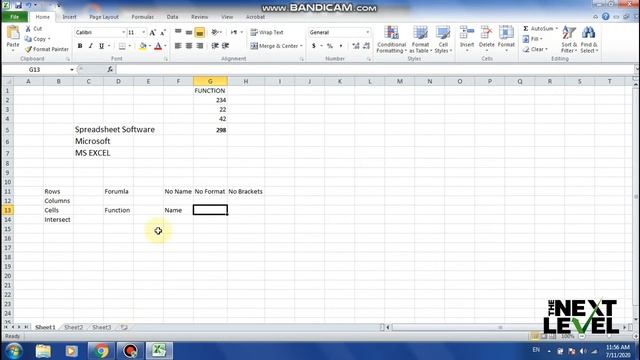The image size is (640, 360).
Task: Toggle Bold formatting
Action: [80, 46]
